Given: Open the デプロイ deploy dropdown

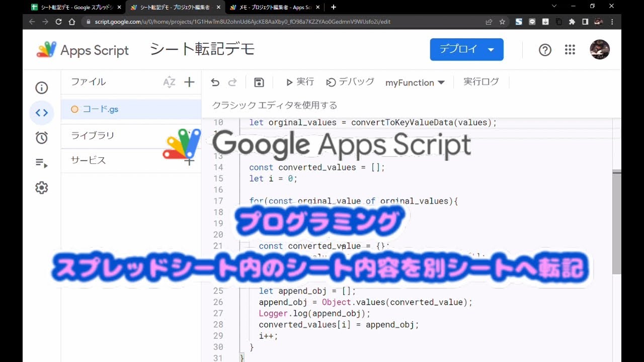Looking at the screenshot, I should click(x=466, y=49).
